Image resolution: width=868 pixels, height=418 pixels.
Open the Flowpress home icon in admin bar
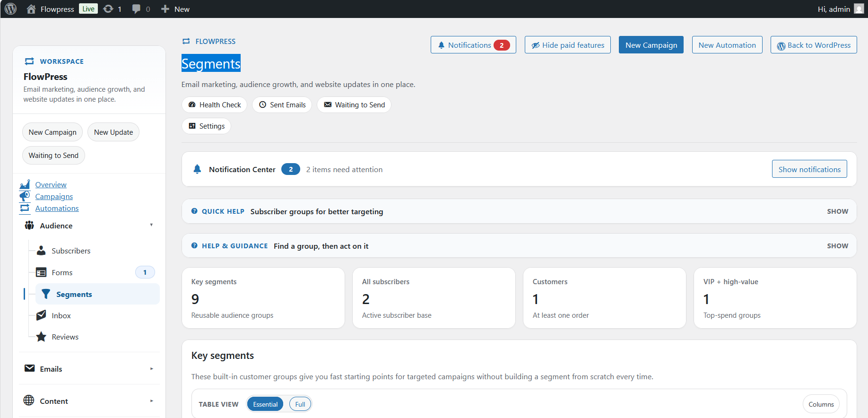point(31,9)
